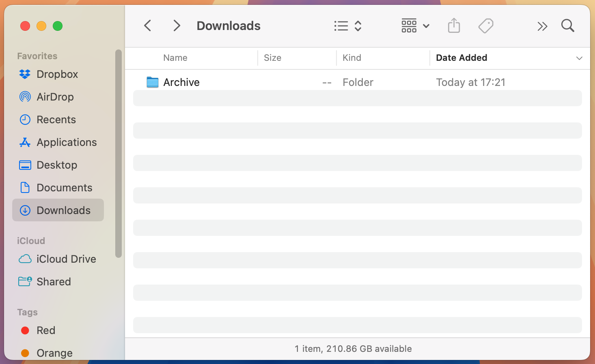Open Dropbox in the sidebar
Image resolution: width=595 pixels, height=364 pixels.
coord(57,74)
